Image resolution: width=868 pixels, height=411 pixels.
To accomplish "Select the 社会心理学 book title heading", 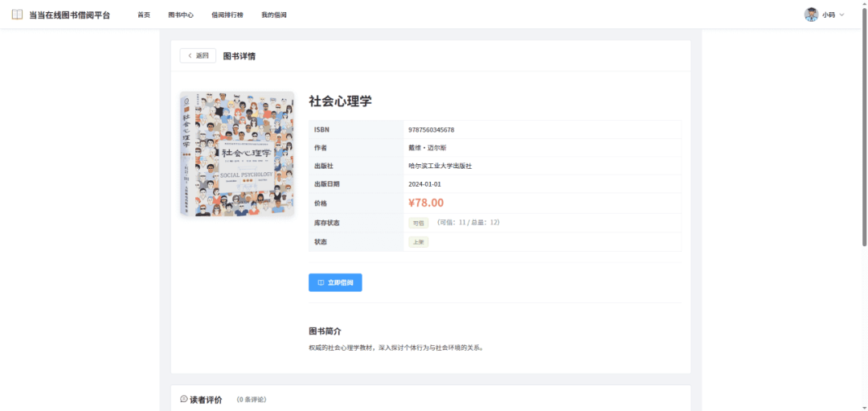I will click(341, 101).
